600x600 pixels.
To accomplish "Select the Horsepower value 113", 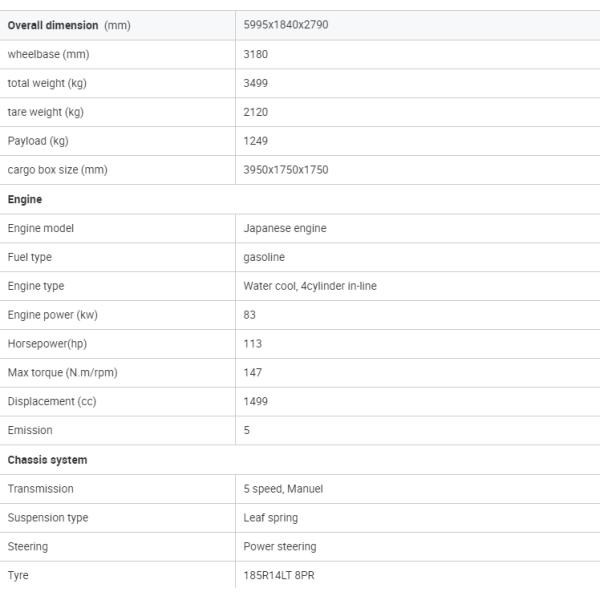I will click(253, 344).
